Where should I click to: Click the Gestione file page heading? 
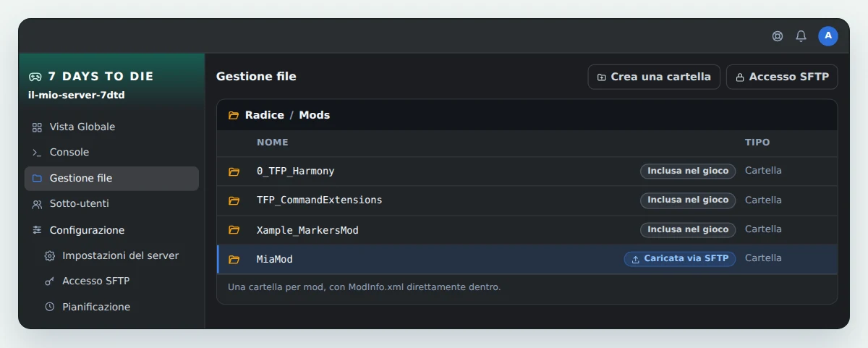[256, 76]
